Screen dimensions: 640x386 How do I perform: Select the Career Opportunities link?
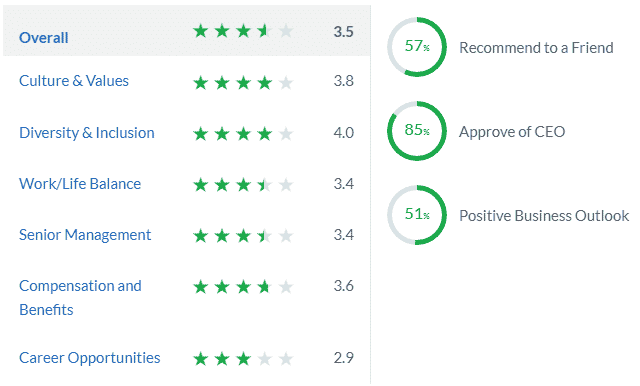point(90,358)
